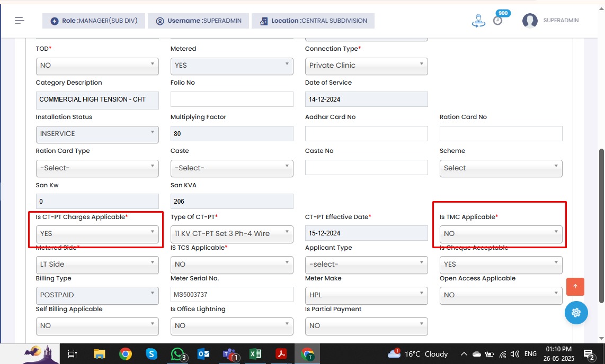Click the Category Description field
Image resolution: width=605 pixels, height=364 pixels.
[97, 100]
